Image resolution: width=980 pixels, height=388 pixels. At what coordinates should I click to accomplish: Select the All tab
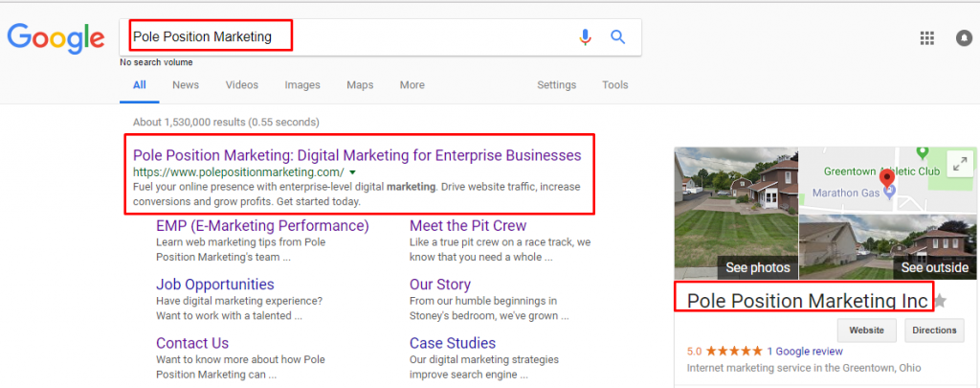[140, 85]
